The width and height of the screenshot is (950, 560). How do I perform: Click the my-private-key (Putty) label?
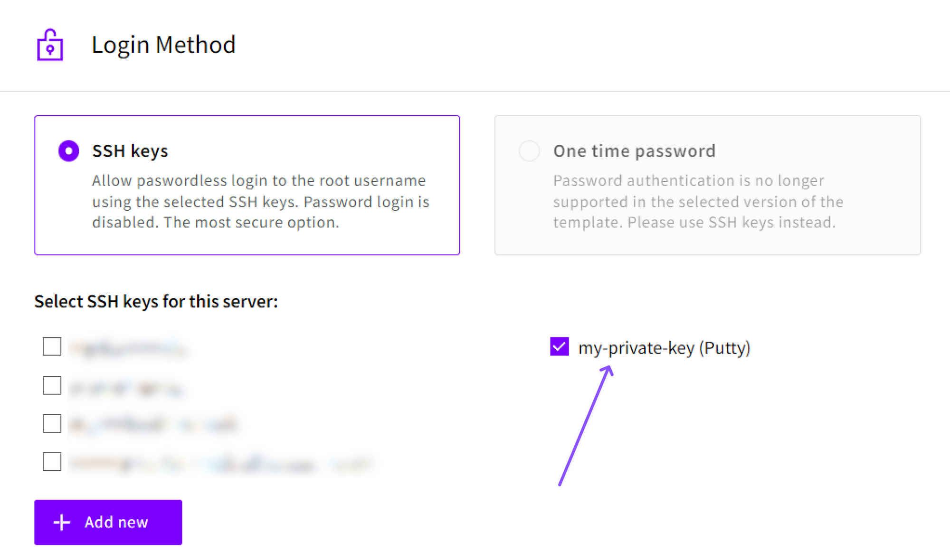(664, 348)
